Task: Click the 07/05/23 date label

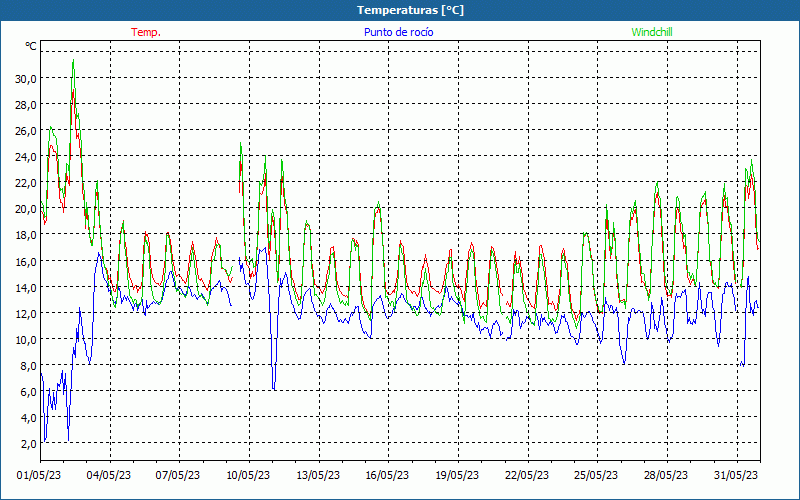Action: [178, 475]
